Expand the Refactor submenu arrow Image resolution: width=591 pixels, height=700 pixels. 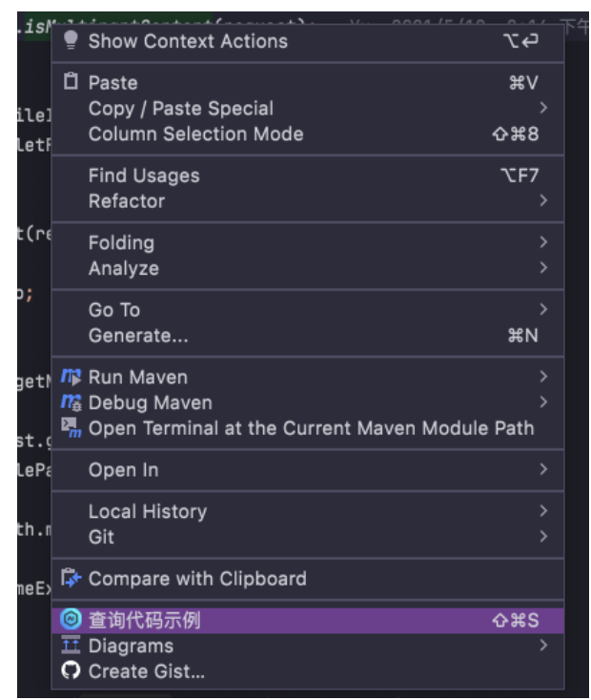[x=543, y=201]
